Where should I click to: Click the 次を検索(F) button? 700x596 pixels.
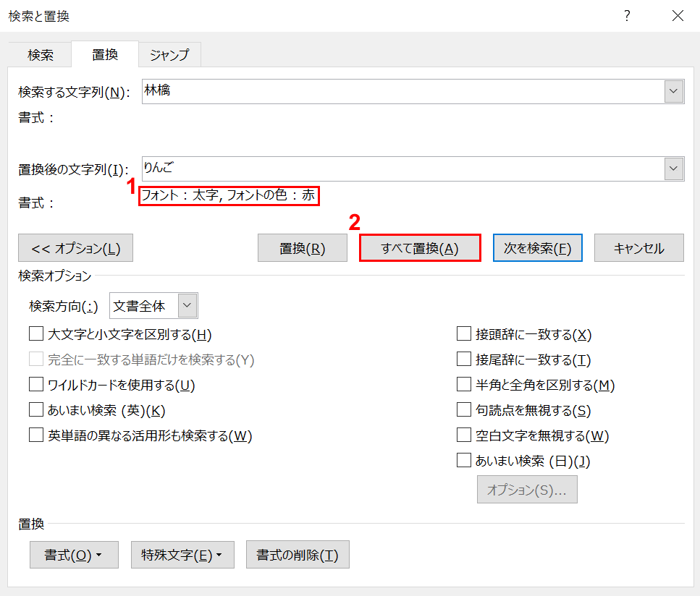pos(539,248)
